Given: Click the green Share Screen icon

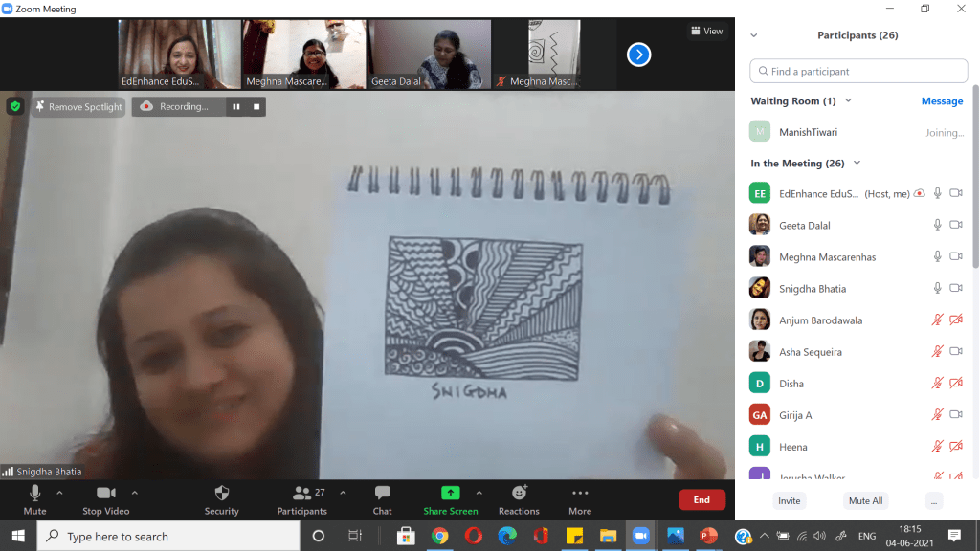Looking at the screenshot, I should [x=450, y=494].
